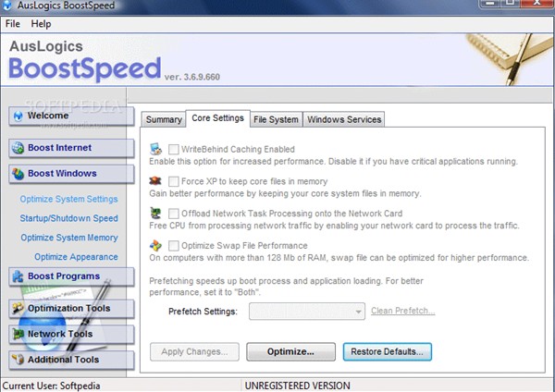The width and height of the screenshot is (555, 392).
Task: Click the Network Tools sidebar button
Action: [71, 334]
